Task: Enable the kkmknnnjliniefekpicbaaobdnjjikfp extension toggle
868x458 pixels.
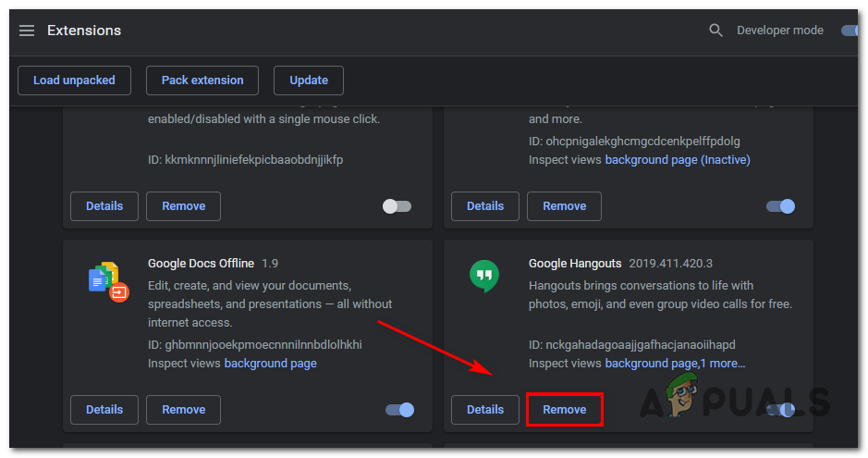Action: [397, 206]
